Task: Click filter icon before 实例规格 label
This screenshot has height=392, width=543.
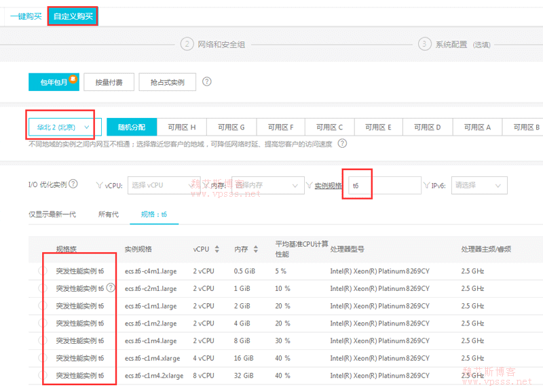Action: click(x=309, y=185)
